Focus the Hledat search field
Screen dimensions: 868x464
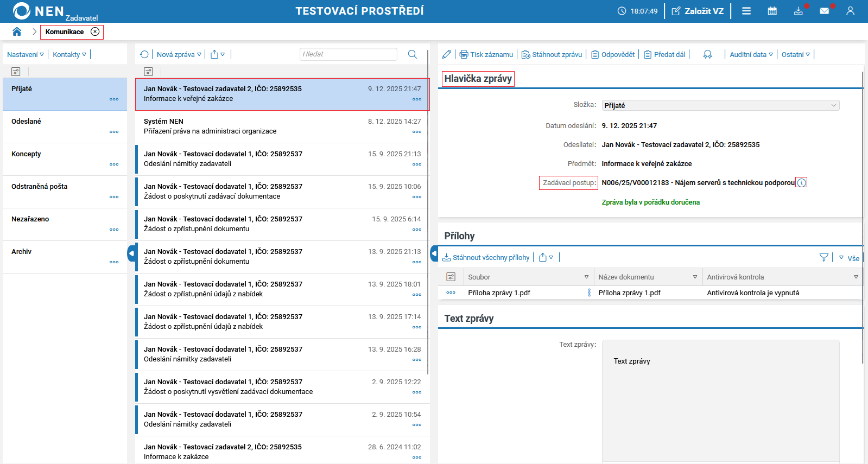click(x=348, y=54)
